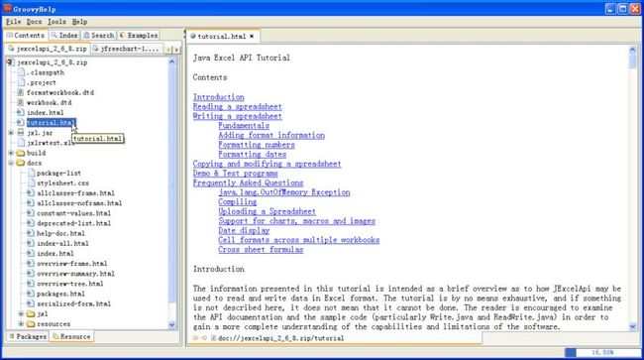Open the Docs menu
This screenshot has width=644, height=360.
34,22
